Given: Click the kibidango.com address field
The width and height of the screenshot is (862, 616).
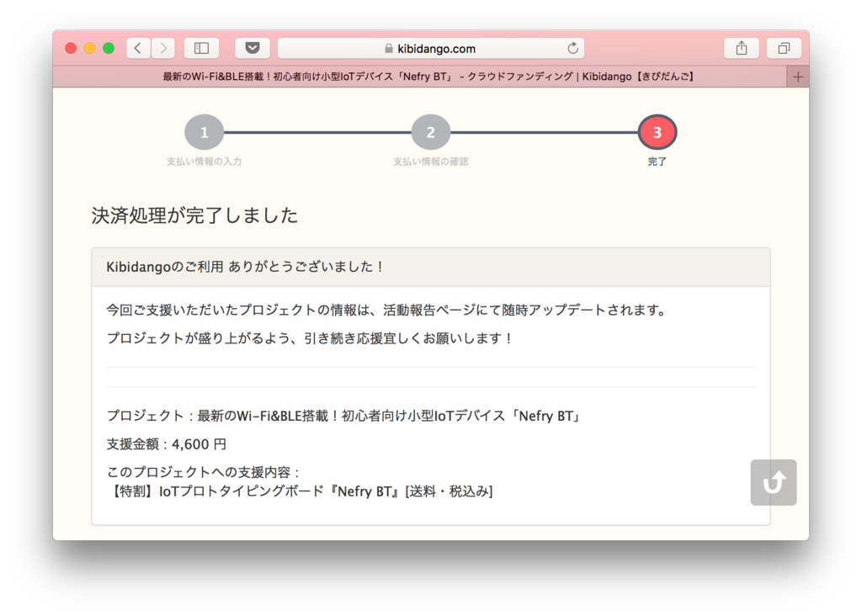Looking at the screenshot, I should (x=431, y=48).
